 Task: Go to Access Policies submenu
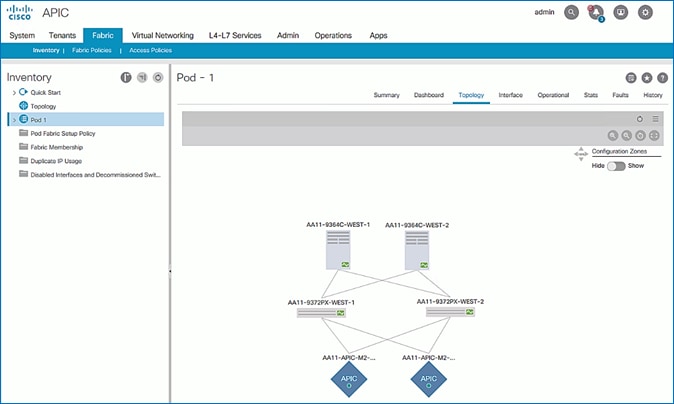[150, 50]
